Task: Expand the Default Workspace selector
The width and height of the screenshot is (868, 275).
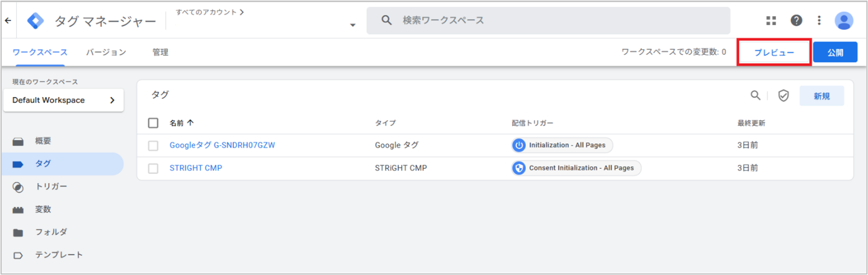Action: 63,100
